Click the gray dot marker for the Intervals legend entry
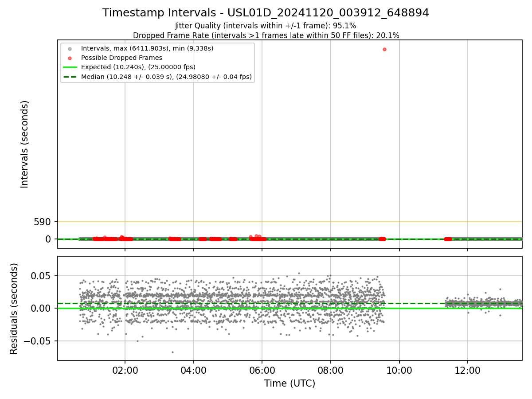Image resolution: width=532 pixels, height=399 pixels. (x=70, y=48)
